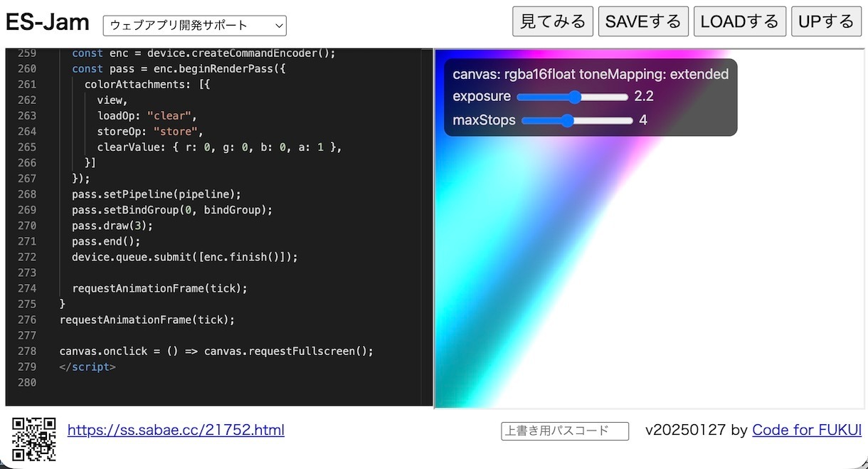This screenshot has height=469, width=868.
Task: Click the requestAnimationFrame(tick) code on line 276
Action: (147, 320)
